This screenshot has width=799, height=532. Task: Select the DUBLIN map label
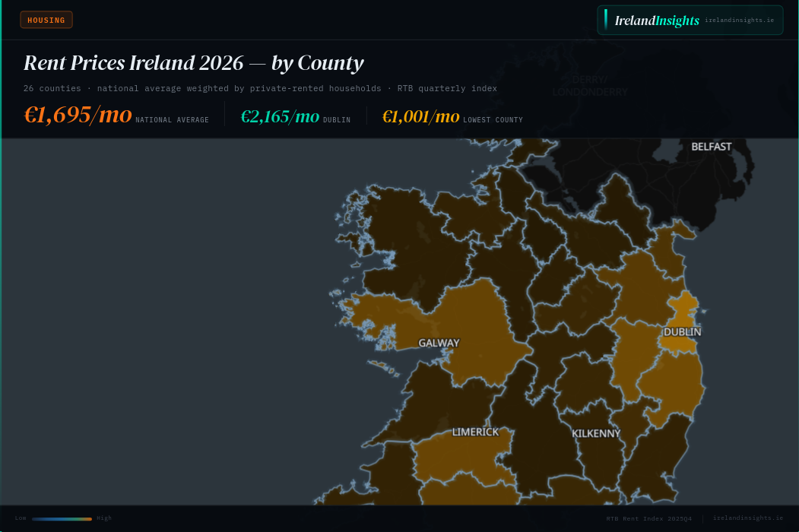point(683,331)
